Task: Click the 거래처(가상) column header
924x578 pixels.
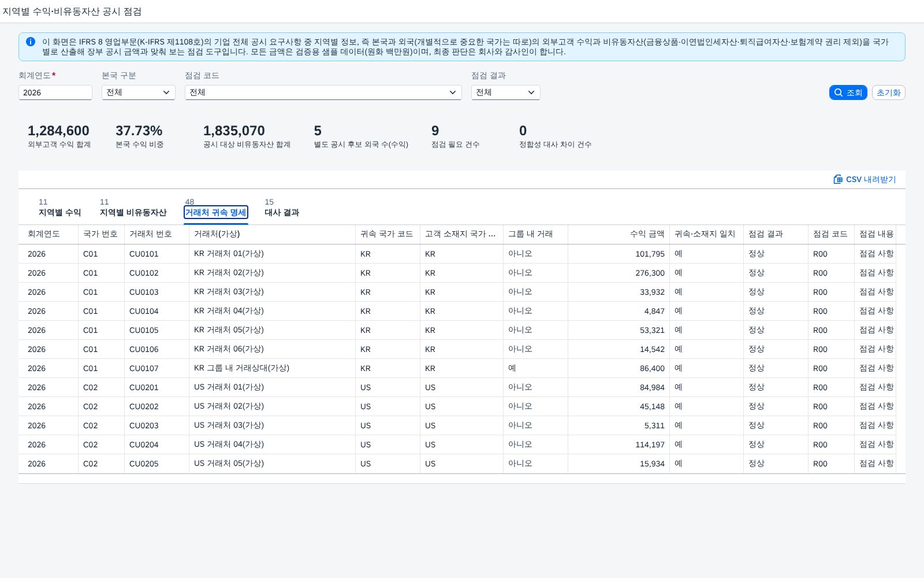Action: 272,234
